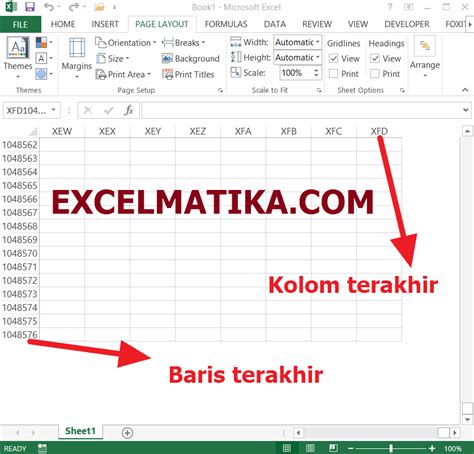Open the Print Area dropdown
The width and height of the screenshot is (474, 454).
tap(123, 74)
